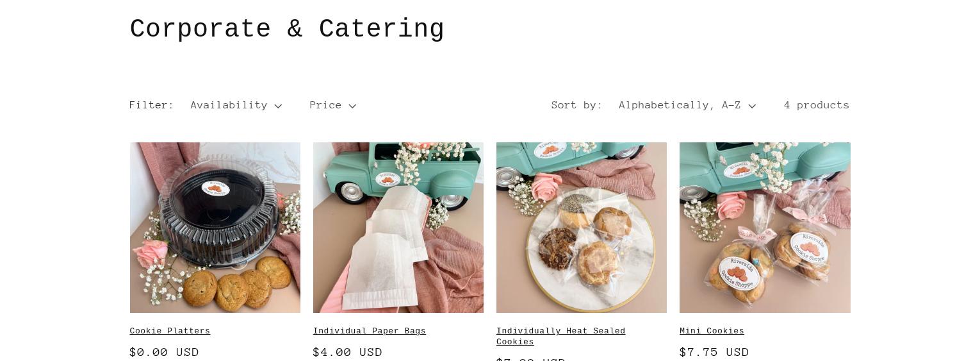Click the $7.75 USD price text
Image resolution: width=980 pixels, height=361 pixels.
click(x=714, y=352)
